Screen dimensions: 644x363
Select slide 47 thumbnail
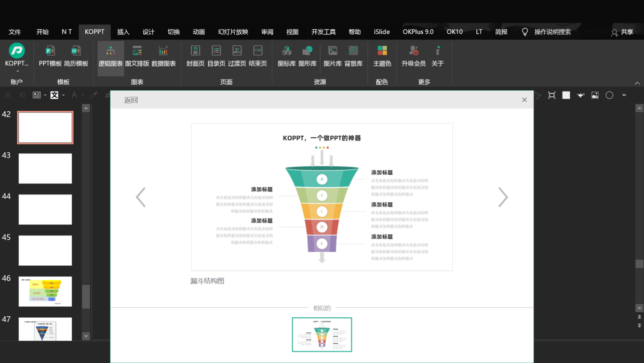pyautogui.click(x=45, y=329)
